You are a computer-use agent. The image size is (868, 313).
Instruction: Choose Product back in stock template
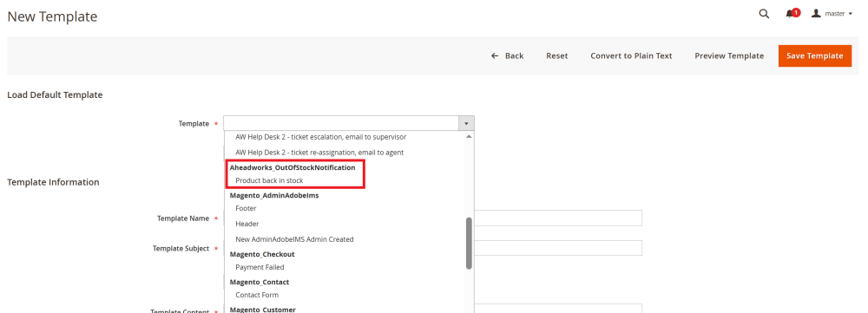pos(269,180)
